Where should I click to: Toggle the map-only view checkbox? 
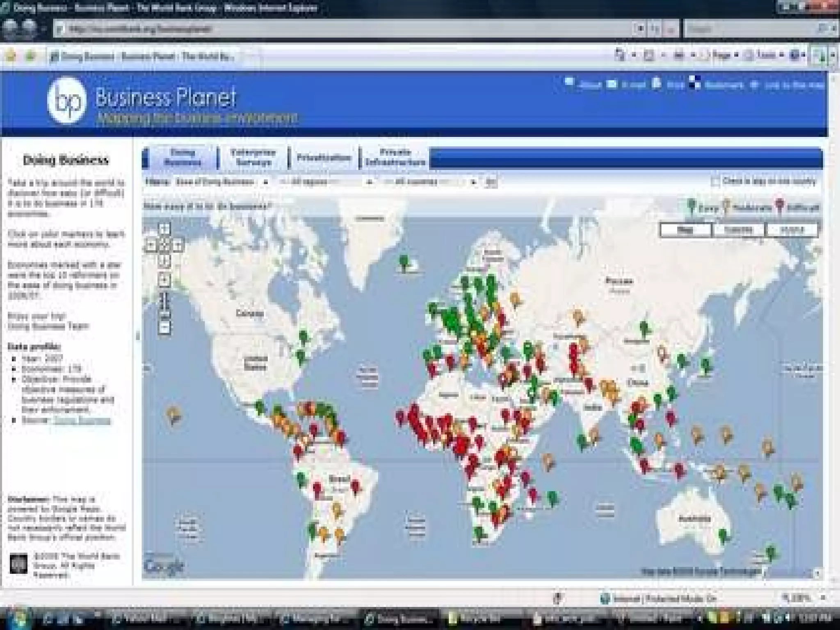(715, 181)
